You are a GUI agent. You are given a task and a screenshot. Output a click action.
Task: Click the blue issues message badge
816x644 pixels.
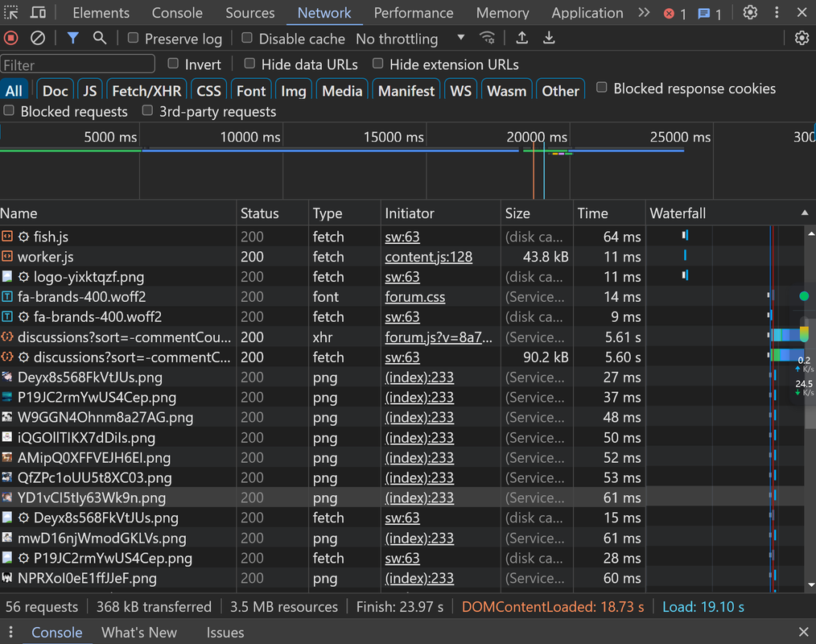tap(710, 14)
